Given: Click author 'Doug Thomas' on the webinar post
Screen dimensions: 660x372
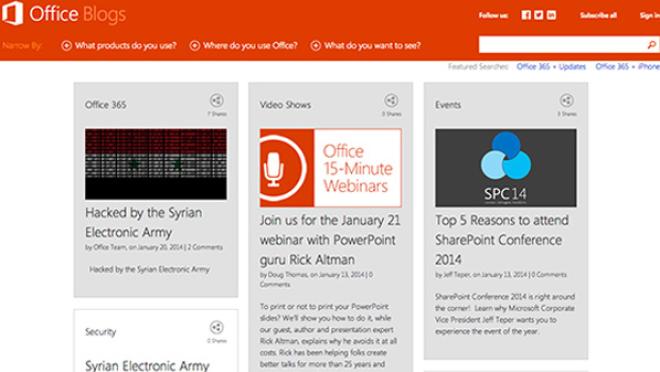Looking at the screenshot, I should pos(288,275).
